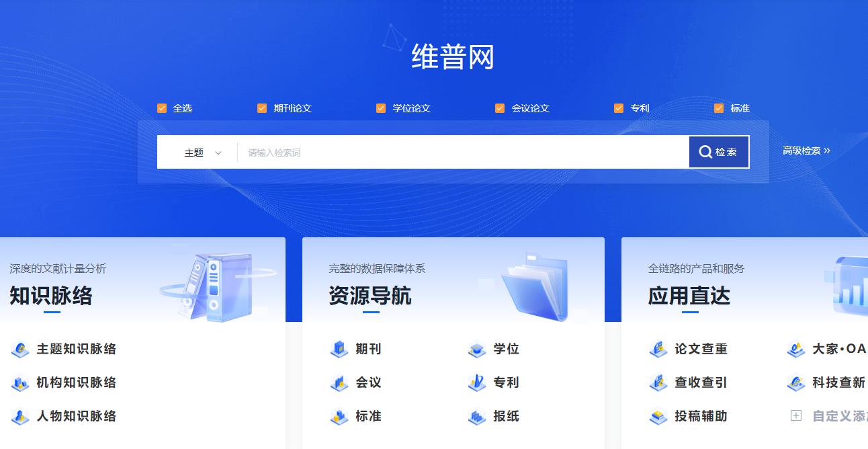Click the 查收查引 icon
This screenshot has width=868, height=449.
point(658,383)
